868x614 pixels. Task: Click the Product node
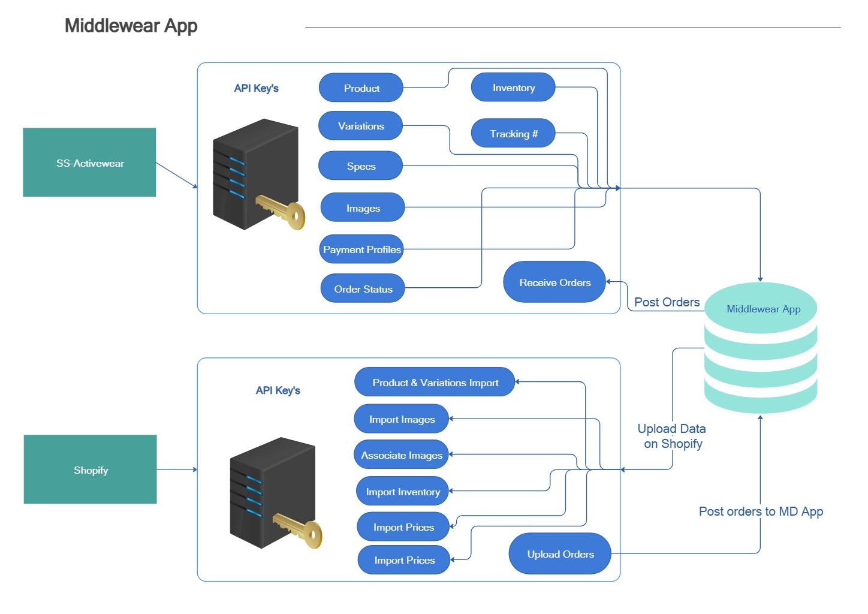tap(361, 88)
